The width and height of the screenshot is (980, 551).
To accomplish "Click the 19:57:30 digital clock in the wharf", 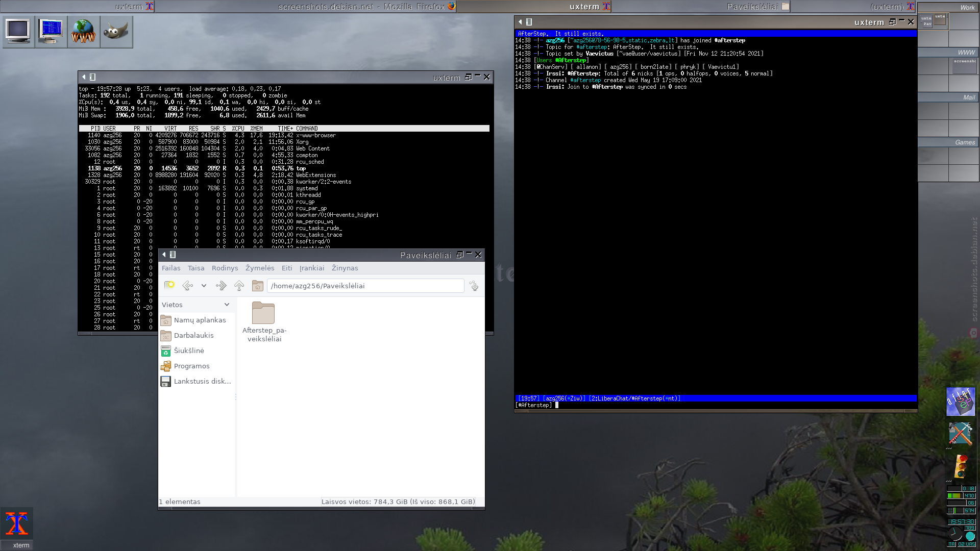I will 962,521.
